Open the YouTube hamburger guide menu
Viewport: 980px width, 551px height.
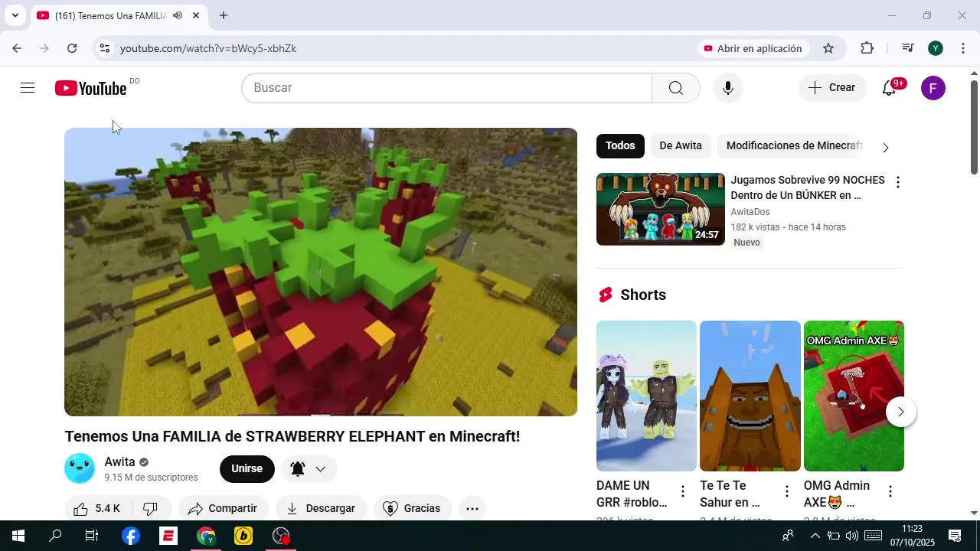pos(28,88)
